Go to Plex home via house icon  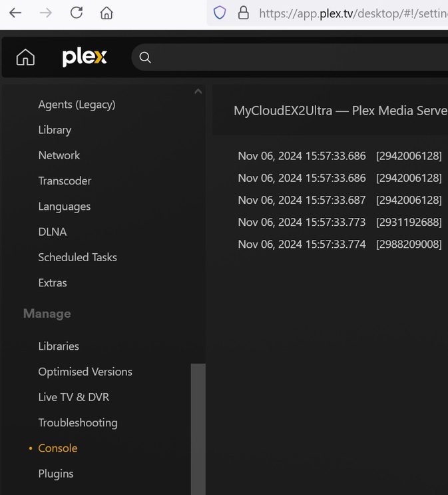point(25,58)
